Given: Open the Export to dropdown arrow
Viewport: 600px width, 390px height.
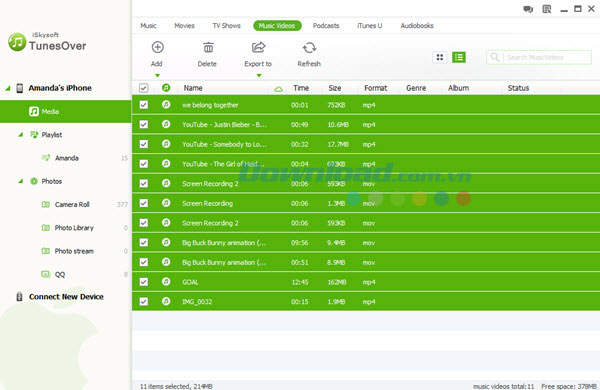Looking at the screenshot, I should (259, 75).
